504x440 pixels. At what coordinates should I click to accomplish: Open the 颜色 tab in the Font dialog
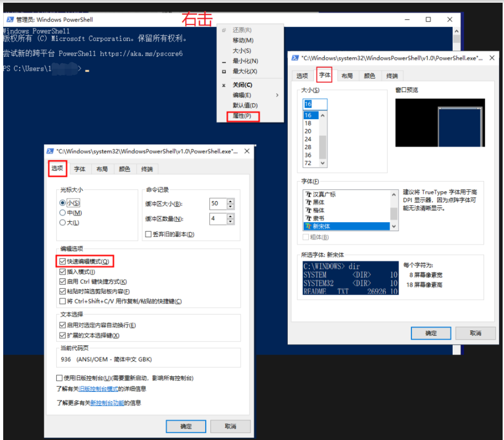(370, 76)
